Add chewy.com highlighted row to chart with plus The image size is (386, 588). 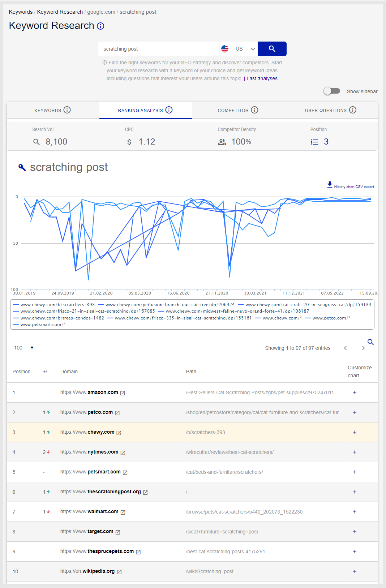(x=355, y=432)
